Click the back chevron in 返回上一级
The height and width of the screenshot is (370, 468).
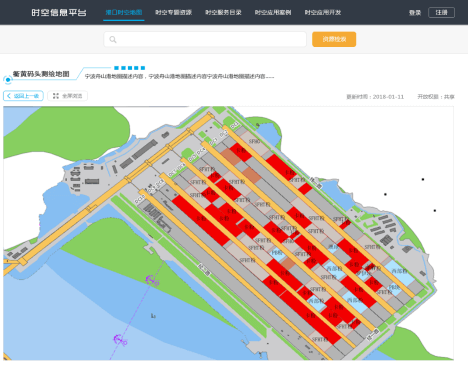pyautogui.click(x=9, y=96)
